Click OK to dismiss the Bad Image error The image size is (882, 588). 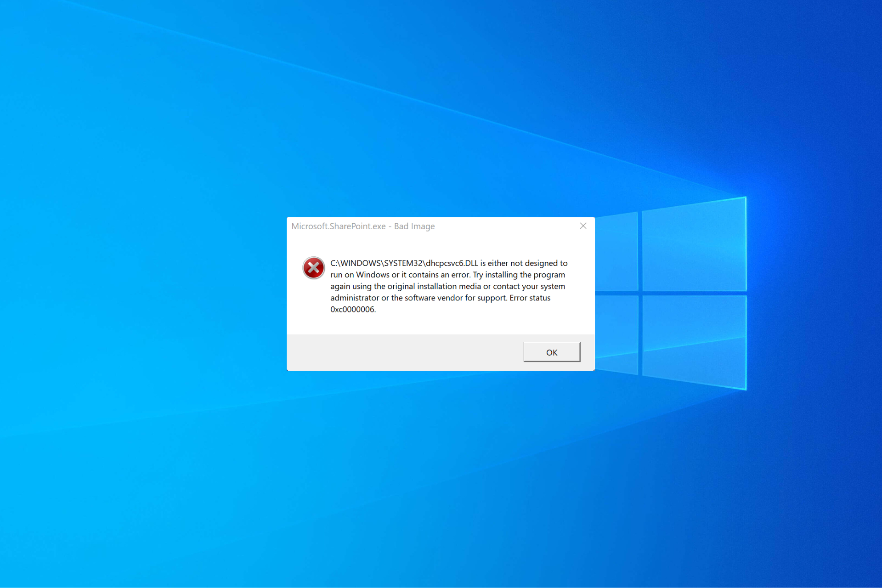pos(552,352)
